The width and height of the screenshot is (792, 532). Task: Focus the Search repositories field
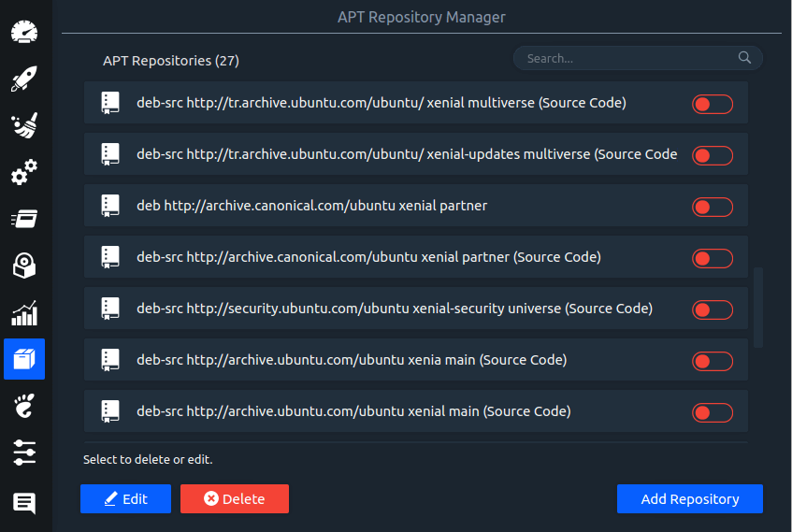point(638,58)
